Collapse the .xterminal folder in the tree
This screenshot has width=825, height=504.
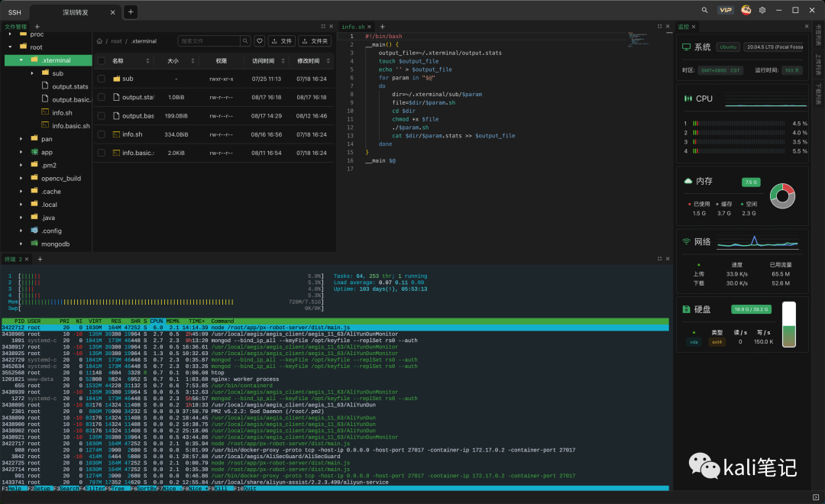21,60
